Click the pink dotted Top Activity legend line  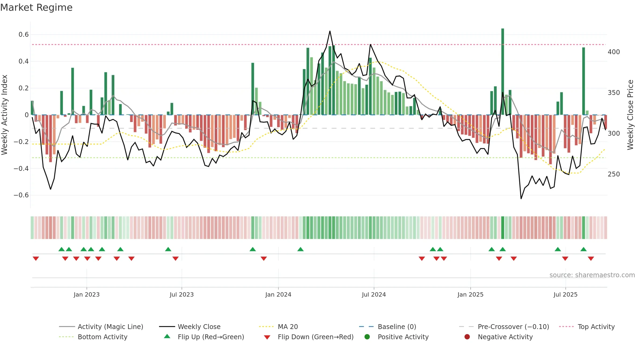[x=566, y=327]
